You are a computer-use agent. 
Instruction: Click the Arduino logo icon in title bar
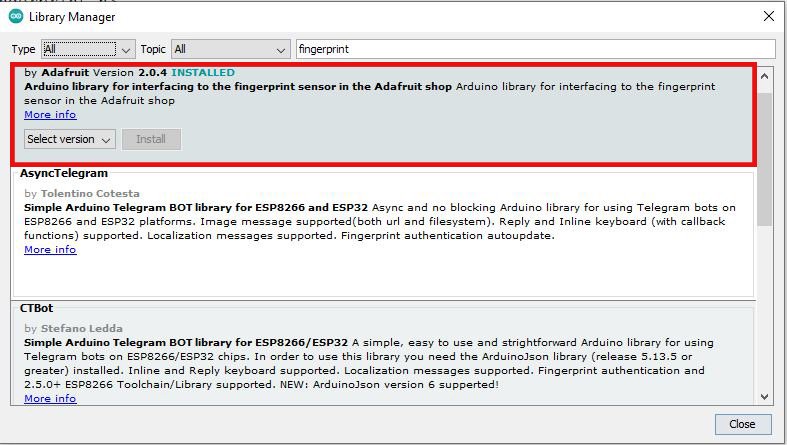coord(16,17)
